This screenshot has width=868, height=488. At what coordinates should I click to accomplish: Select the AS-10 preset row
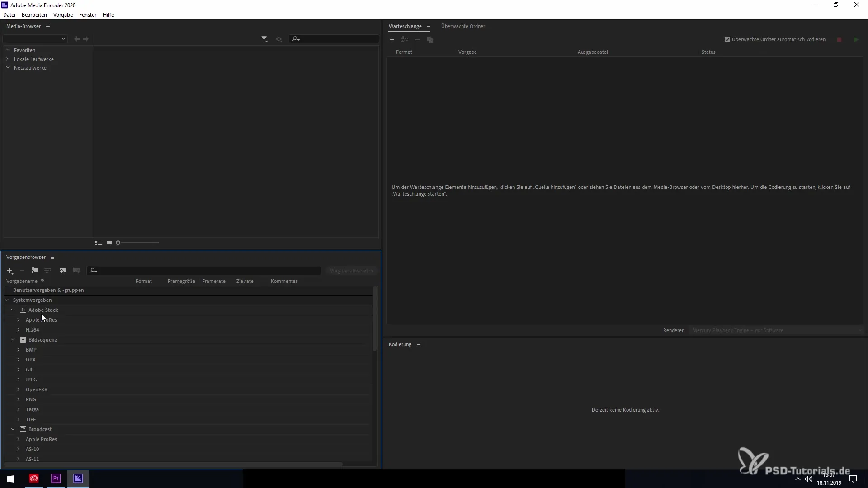[x=188, y=449]
